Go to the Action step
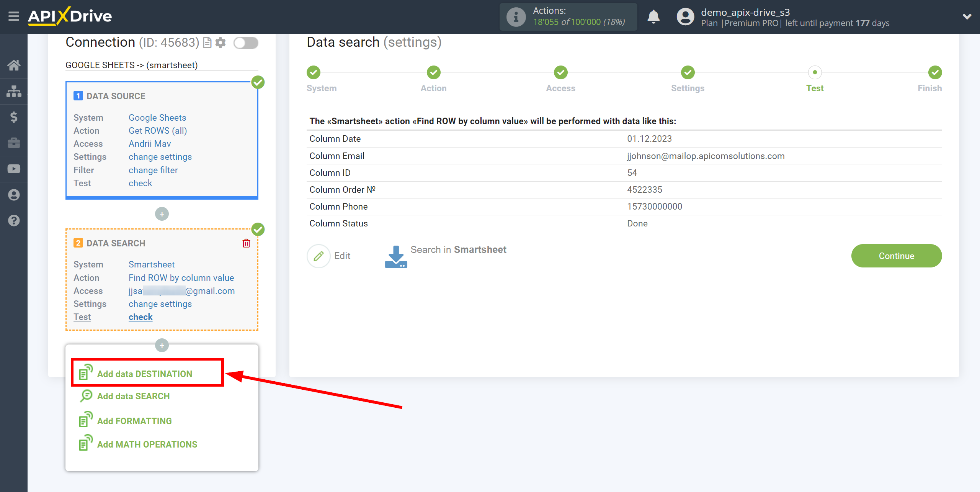 (x=434, y=72)
